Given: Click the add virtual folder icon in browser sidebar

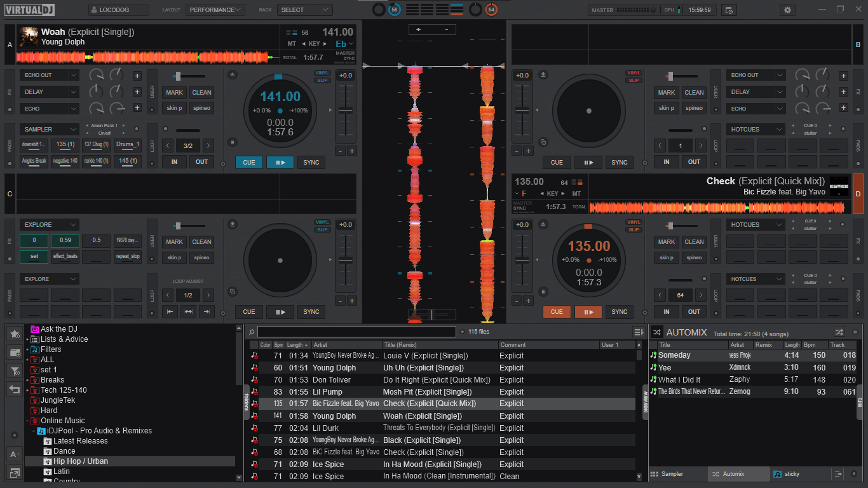Looking at the screenshot, I should tap(15, 352).
